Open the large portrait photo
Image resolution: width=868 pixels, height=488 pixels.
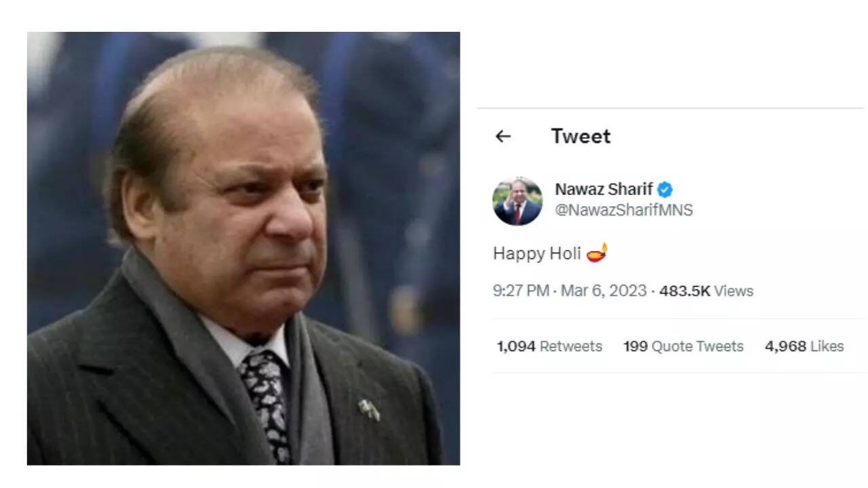point(243,248)
